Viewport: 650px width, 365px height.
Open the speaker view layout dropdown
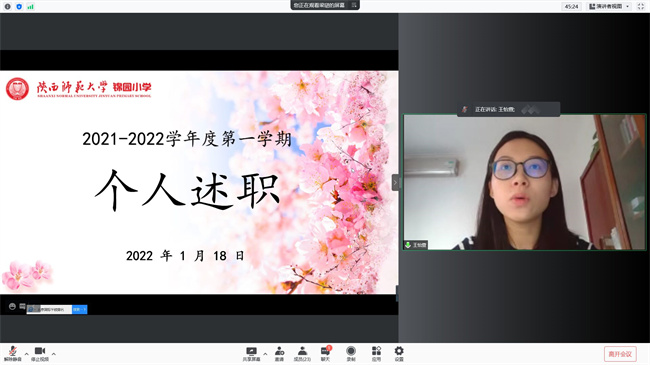pos(609,7)
